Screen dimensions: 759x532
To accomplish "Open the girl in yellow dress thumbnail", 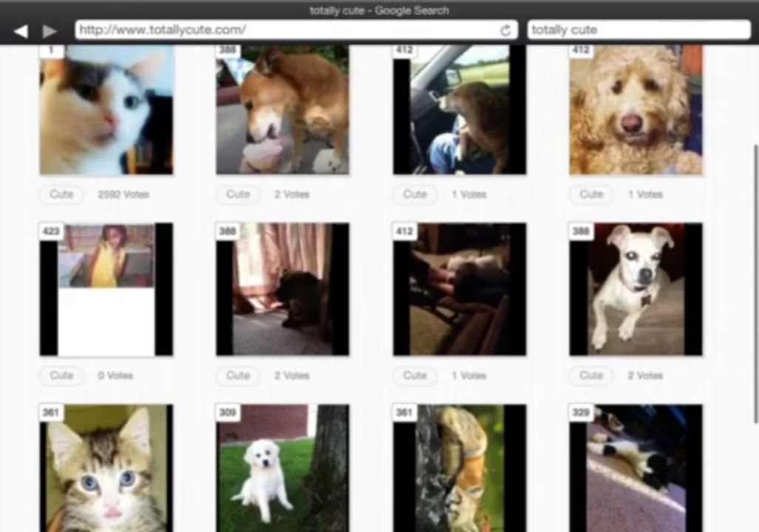I will tap(106, 289).
